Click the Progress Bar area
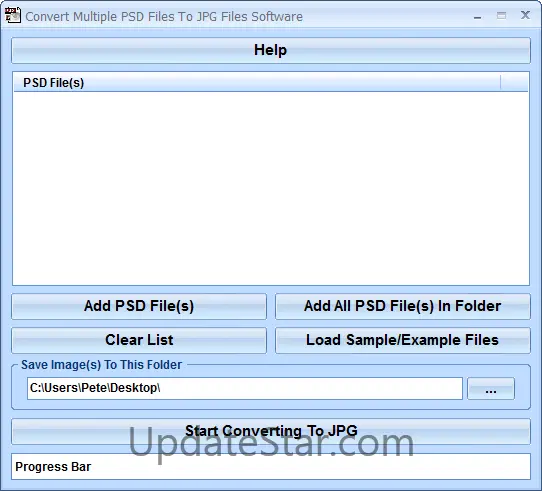Viewport: 542px width, 491px height. click(x=271, y=466)
